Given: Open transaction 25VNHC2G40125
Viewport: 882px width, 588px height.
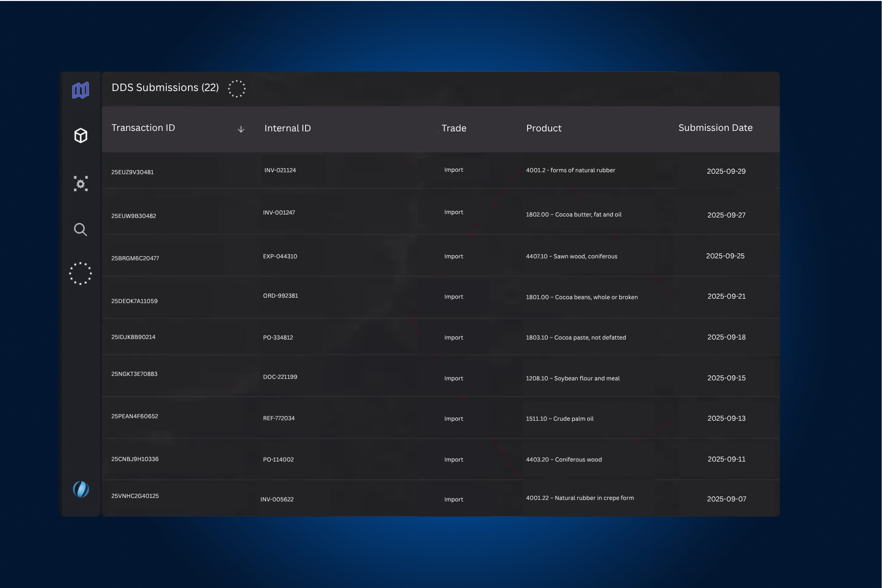Looking at the screenshot, I should click(x=135, y=496).
